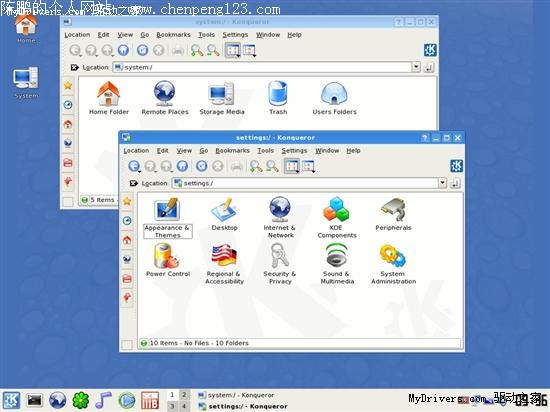Open Internet & Network settings
Viewport: 550px width, 412px height.
click(280, 218)
